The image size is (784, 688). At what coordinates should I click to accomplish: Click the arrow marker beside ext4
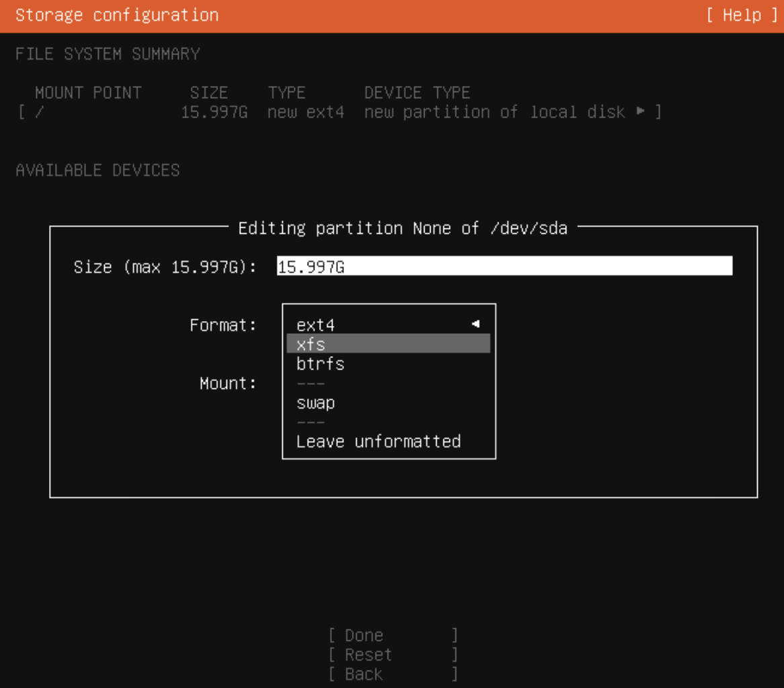(x=476, y=324)
